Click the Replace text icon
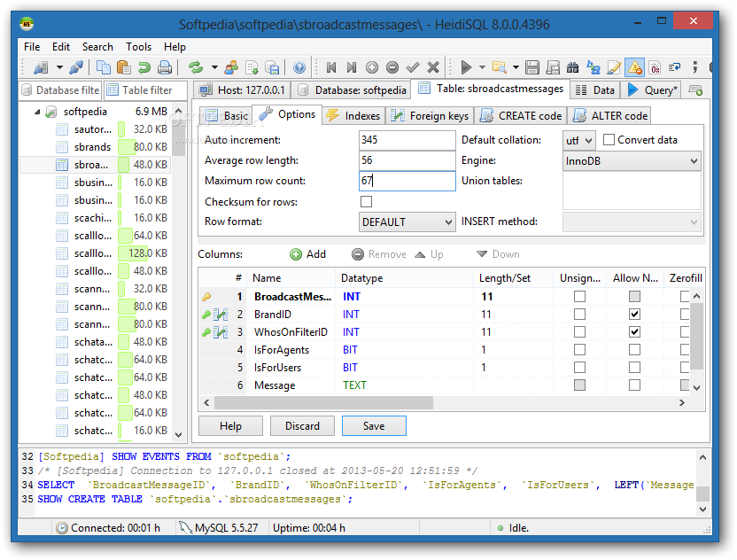This screenshot has height=560, width=737. coord(593,67)
